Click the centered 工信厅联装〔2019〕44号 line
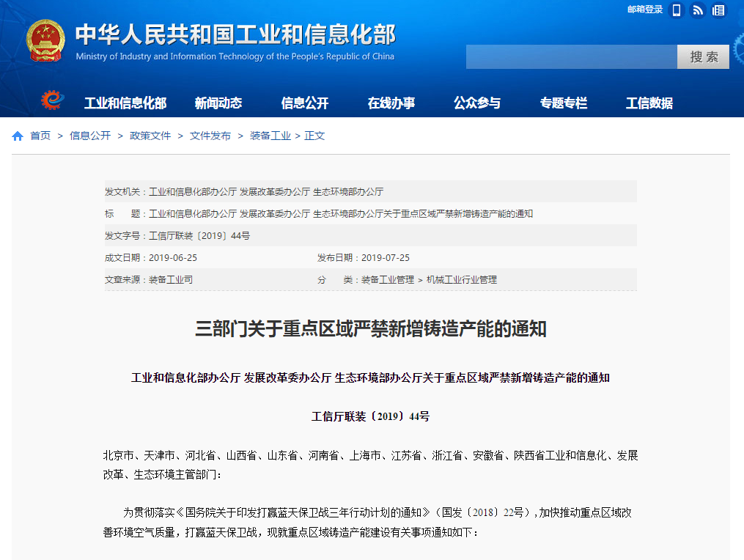The width and height of the screenshot is (744, 560). (x=371, y=416)
